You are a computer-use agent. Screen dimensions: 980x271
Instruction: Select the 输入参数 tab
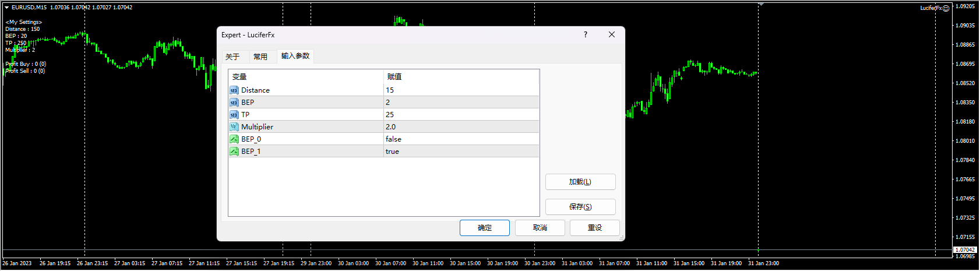click(x=295, y=56)
